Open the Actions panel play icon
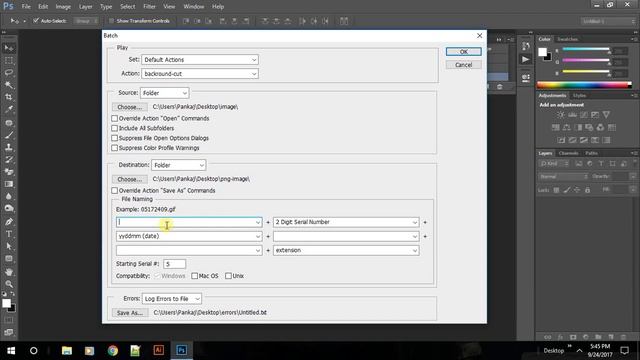The image size is (640, 360). (x=526, y=60)
